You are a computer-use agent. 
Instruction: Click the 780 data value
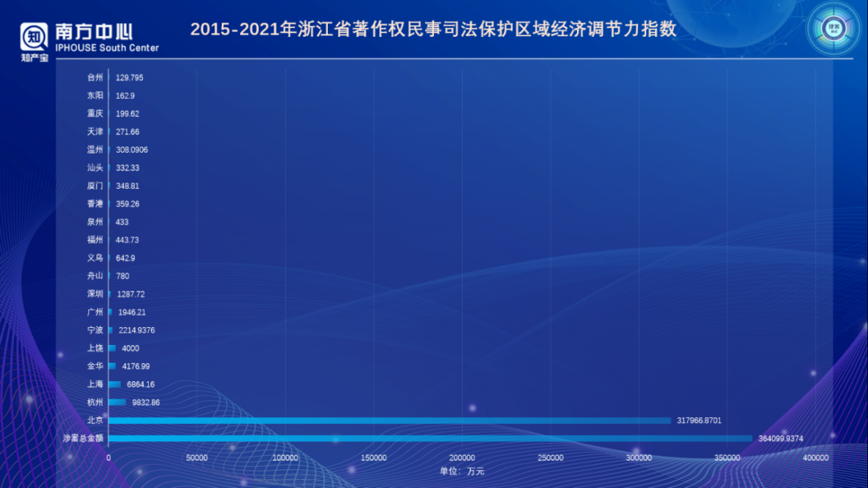pyautogui.click(x=123, y=276)
